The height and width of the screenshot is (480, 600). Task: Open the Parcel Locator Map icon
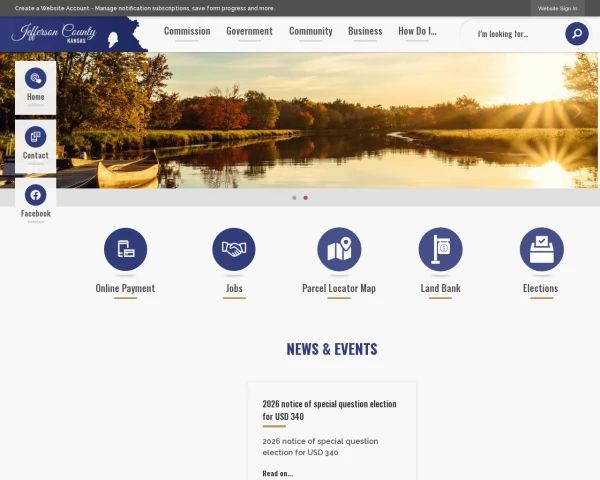339,249
